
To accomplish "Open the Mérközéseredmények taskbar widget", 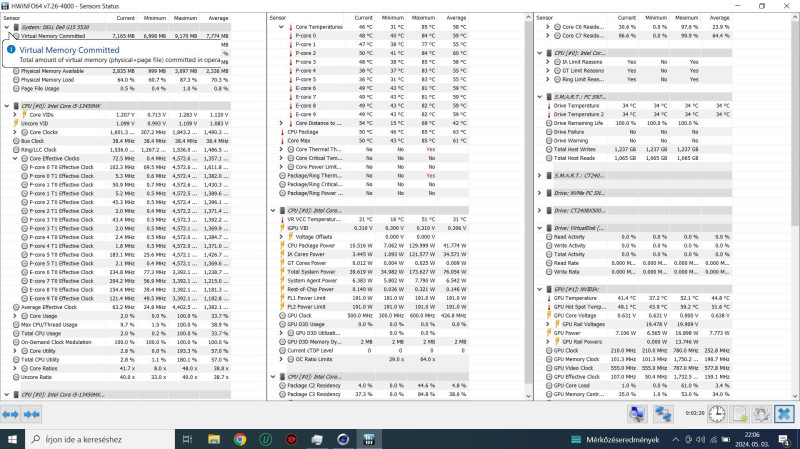I will [x=616, y=439].
